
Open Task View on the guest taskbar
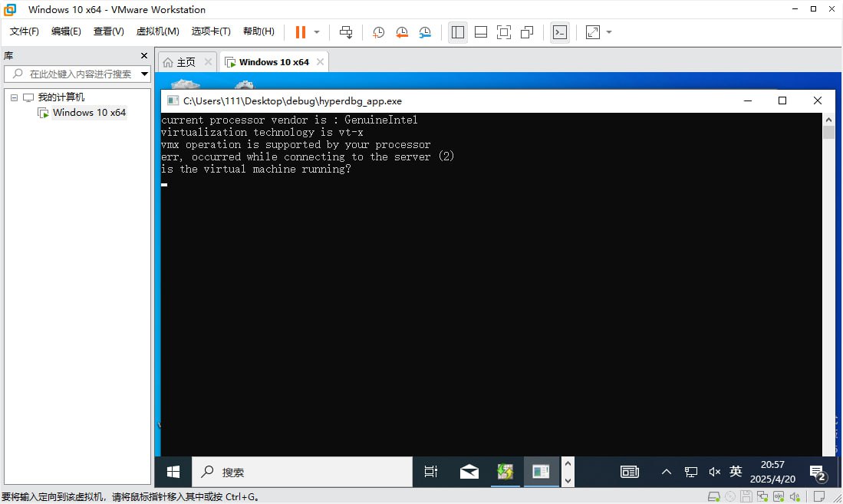tap(430, 472)
